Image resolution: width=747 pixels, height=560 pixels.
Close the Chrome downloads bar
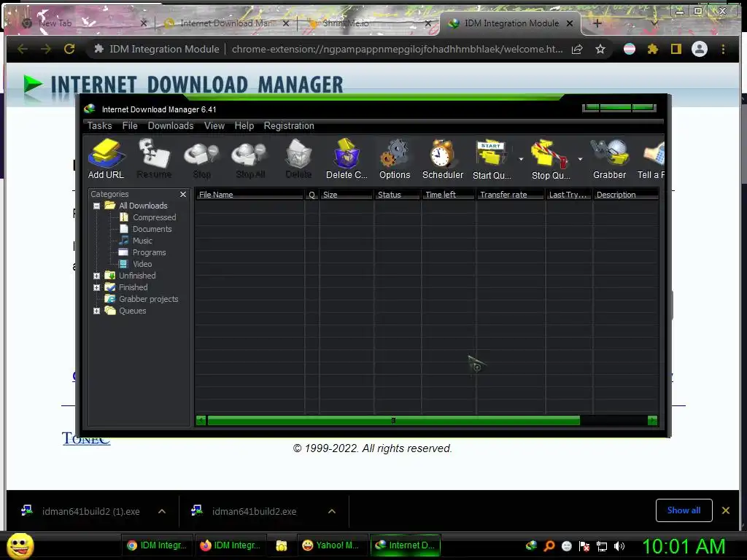[x=726, y=510]
